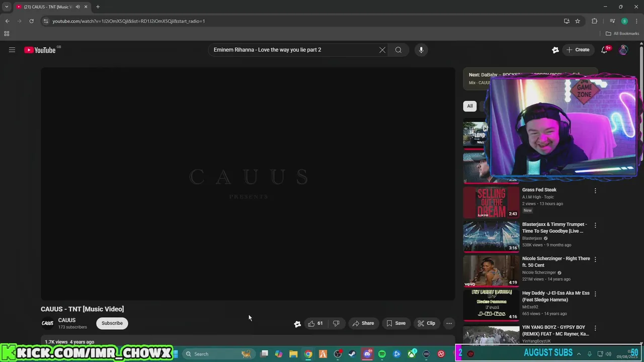
Task: Click the browser address bar URL
Action: coord(128,21)
